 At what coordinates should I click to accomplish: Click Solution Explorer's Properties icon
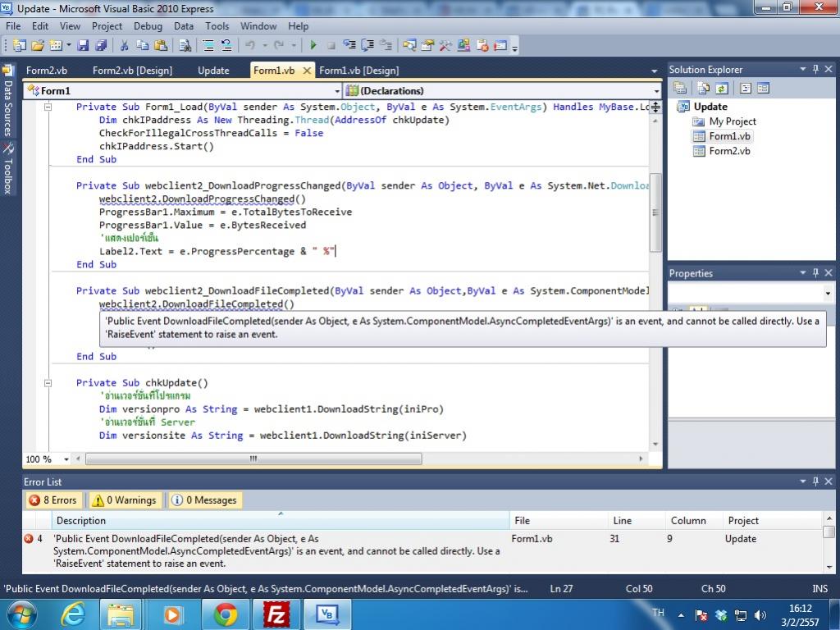[x=680, y=89]
